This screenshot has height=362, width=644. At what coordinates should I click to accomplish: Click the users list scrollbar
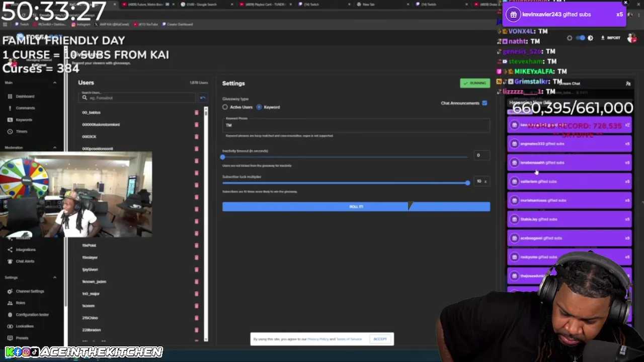pos(206,225)
